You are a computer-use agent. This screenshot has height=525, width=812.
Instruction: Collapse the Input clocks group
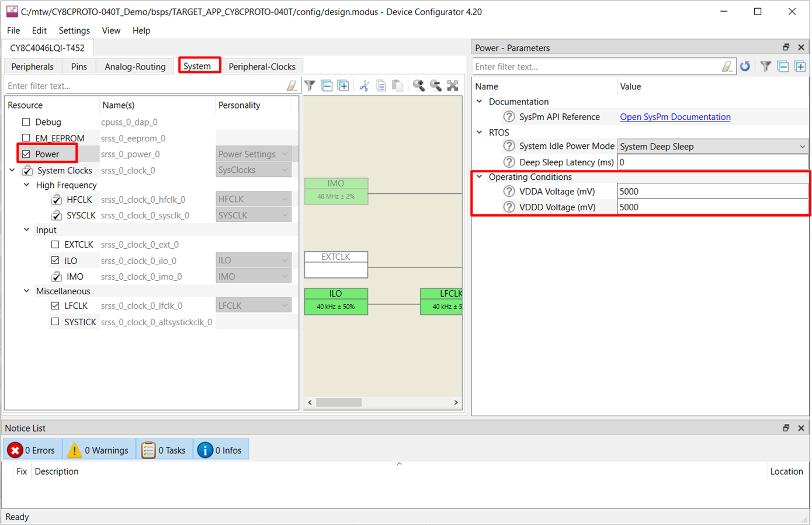point(26,230)
